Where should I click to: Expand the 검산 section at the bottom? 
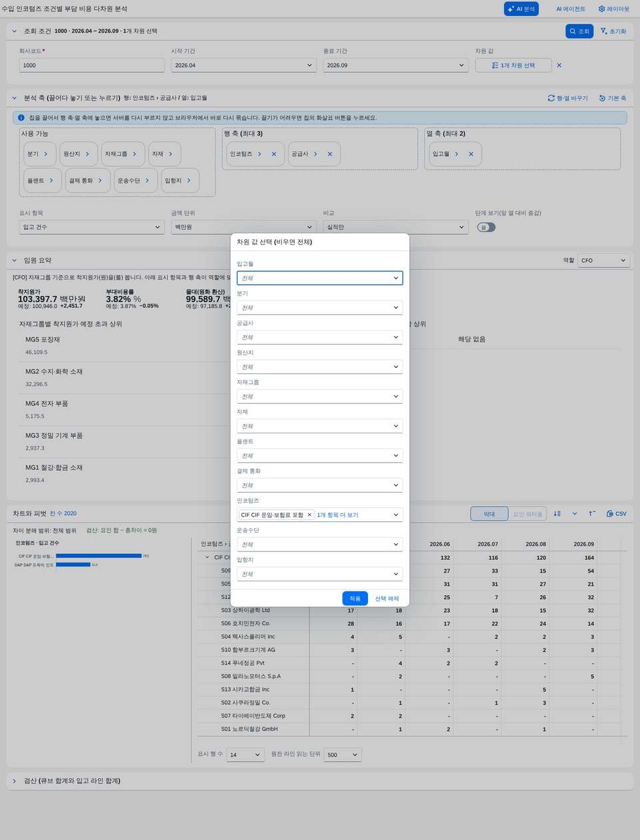click(14, 781)
